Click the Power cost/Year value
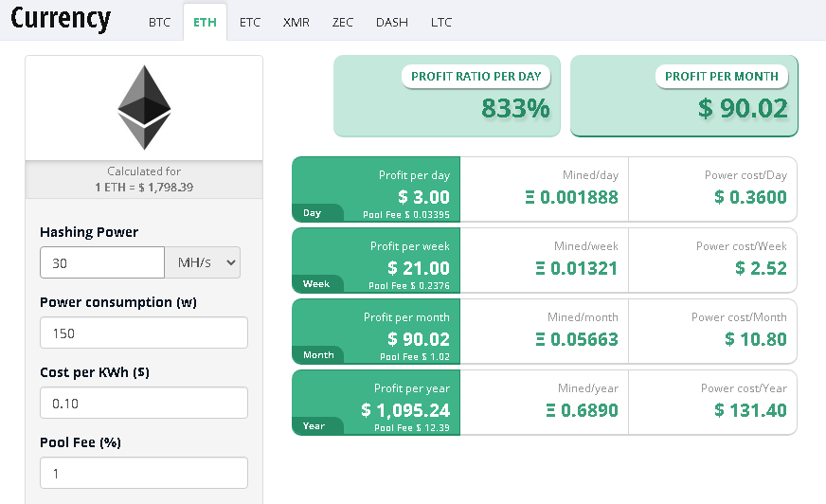Viewport: 826px width, 504px height. (x=750, y=410)
